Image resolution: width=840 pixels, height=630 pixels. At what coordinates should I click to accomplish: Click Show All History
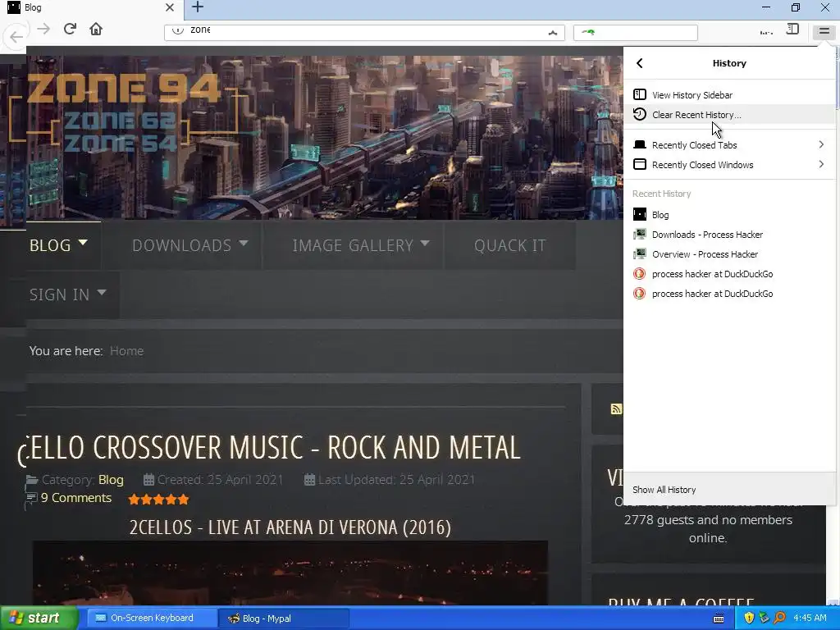(x=728, y=490)
